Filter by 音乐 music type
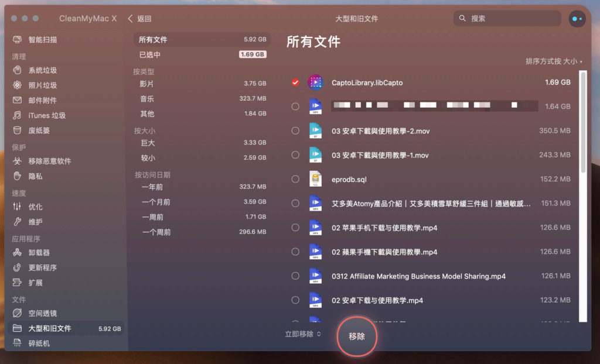600x364 pixels. [202, 99]
